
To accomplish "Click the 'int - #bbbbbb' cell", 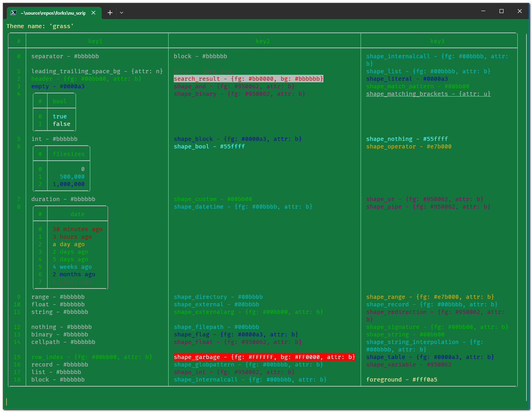I will pos(55,139).
